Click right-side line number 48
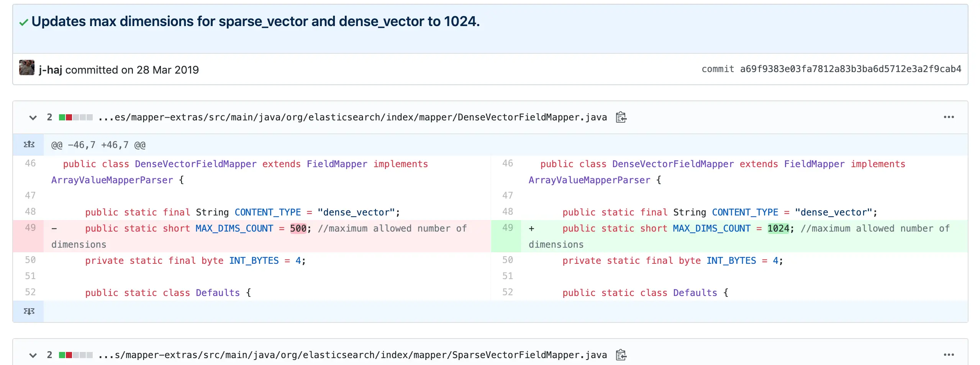Screen dimensions: 980x365 (507, 212)
